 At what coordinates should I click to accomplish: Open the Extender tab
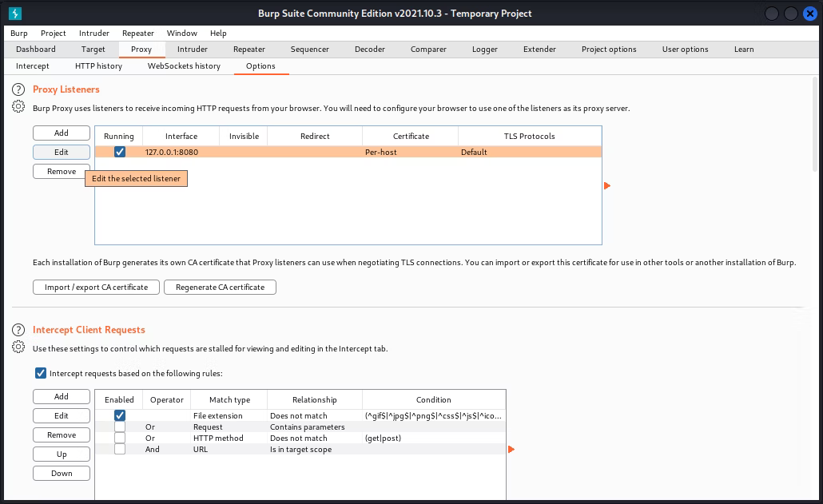pos(539,50)
